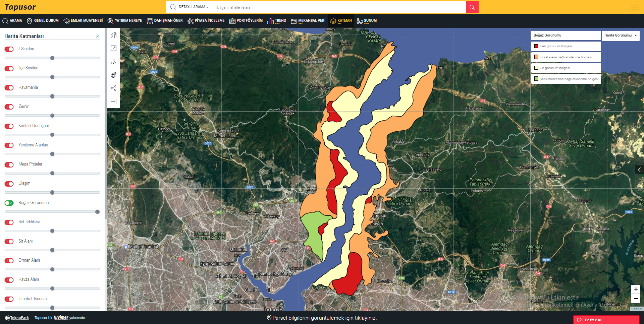Toggle Mega Projeler layer switch
Image resolution: width=644 pixels, height=324 pixels.
9,165
